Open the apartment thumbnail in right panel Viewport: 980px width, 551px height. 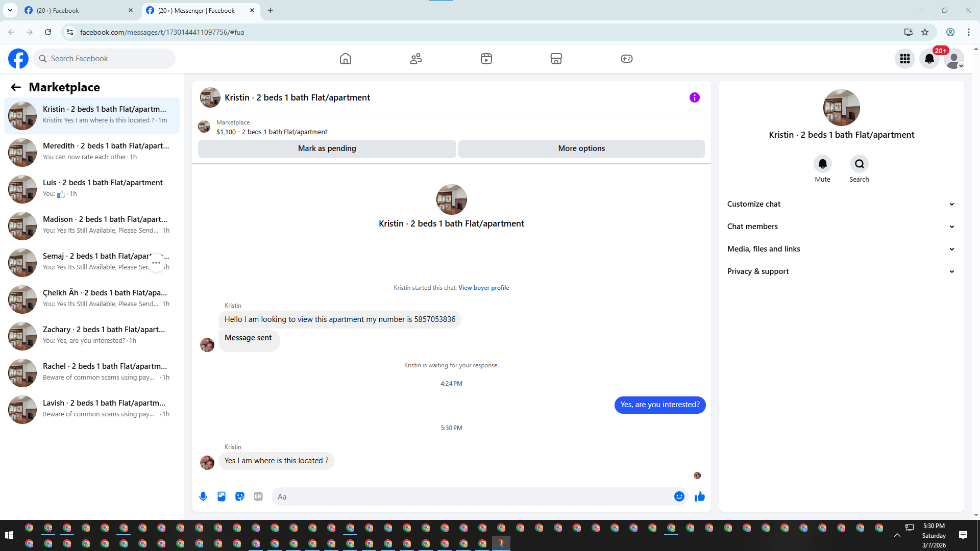tap(842, 108)
